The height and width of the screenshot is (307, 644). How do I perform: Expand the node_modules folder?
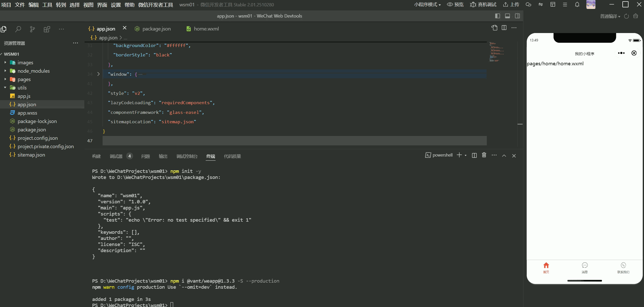[33, 71]
